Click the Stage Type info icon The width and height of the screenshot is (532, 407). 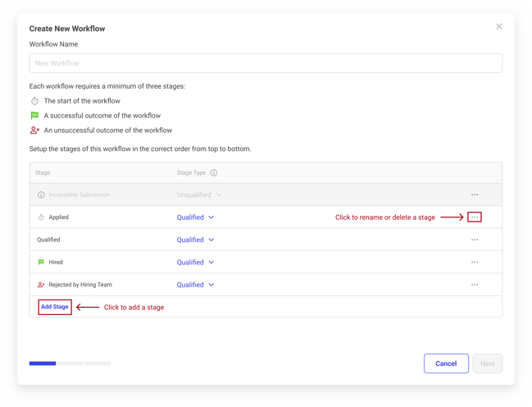[214, 173]
